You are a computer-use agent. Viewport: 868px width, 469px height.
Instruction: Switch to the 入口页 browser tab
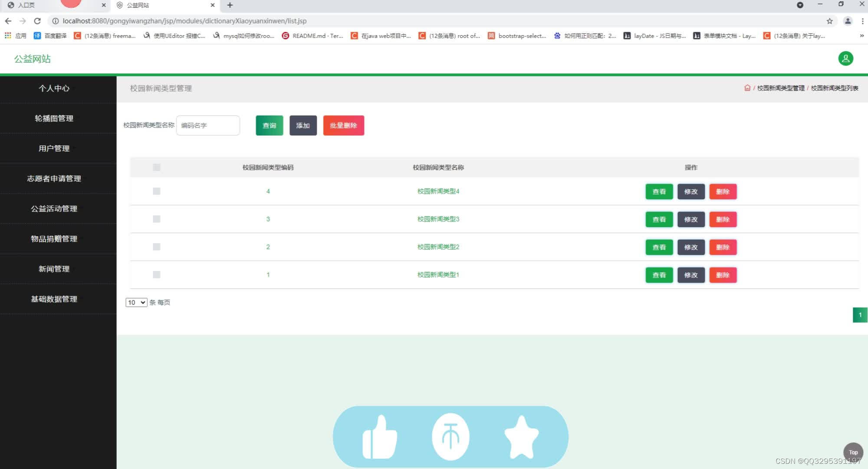pyautogui.click(x=54, y=5)
